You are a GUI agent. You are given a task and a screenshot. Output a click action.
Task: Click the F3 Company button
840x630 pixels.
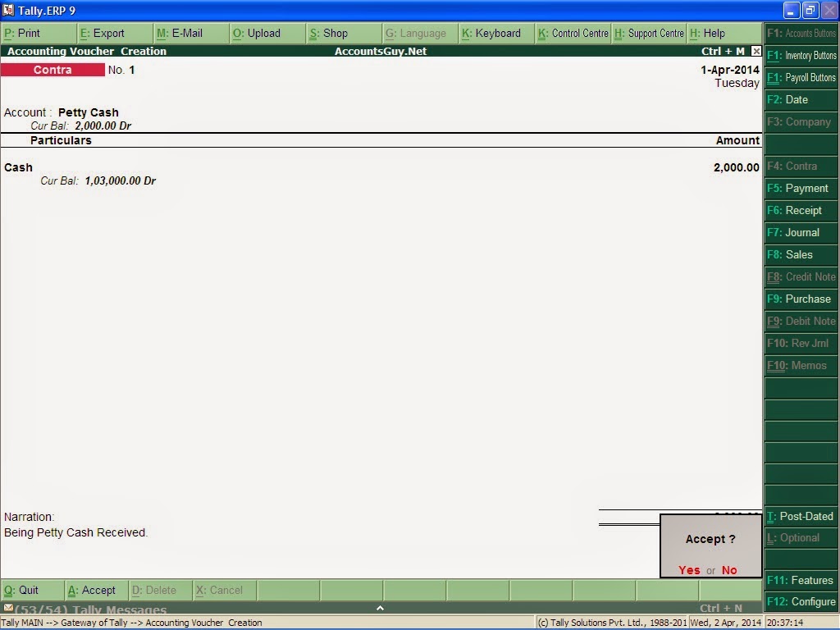tap(801, 121)
